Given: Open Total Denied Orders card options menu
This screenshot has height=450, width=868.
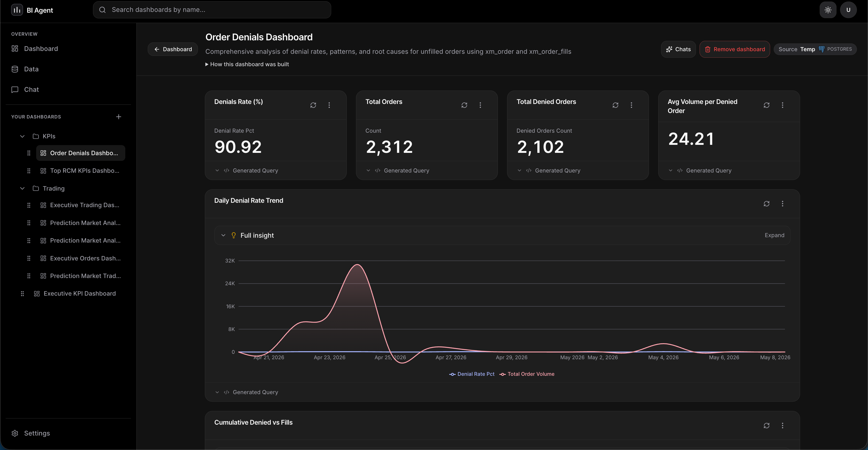Looking at the screenshot, I should 631,105.
